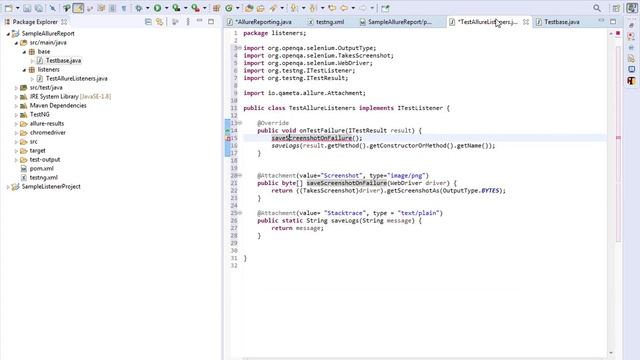640x360 pixels.
Task: Click the Search flashlight toolbar icon
Action: [x=273, y=8]
